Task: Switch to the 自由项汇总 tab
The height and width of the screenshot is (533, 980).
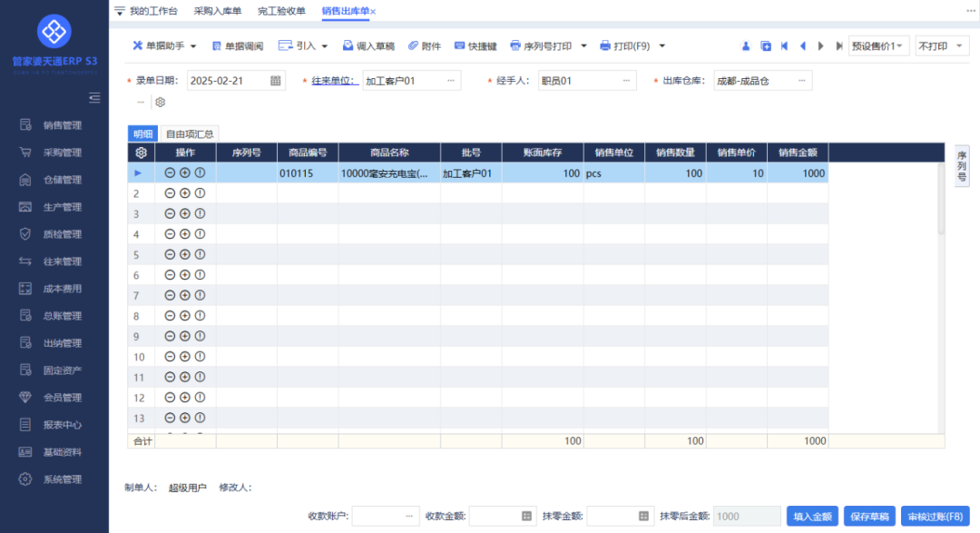Action: coord(190,133)
